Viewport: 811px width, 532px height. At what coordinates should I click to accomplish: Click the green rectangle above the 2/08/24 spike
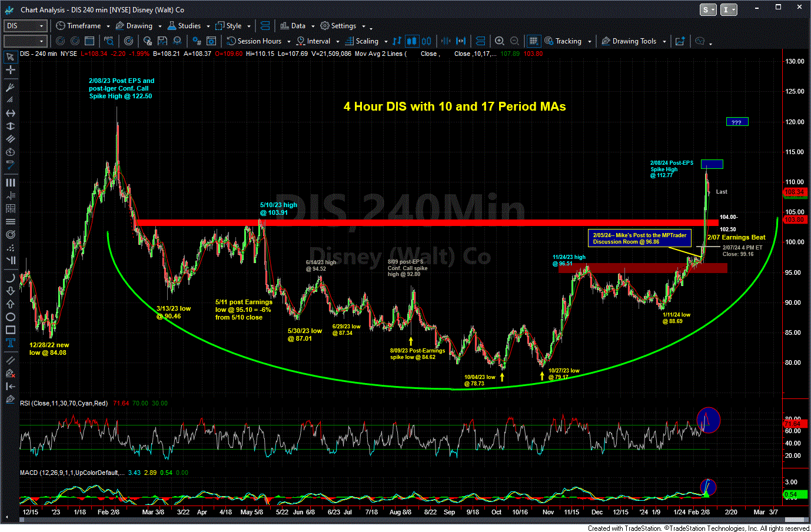tap(712, 164)
